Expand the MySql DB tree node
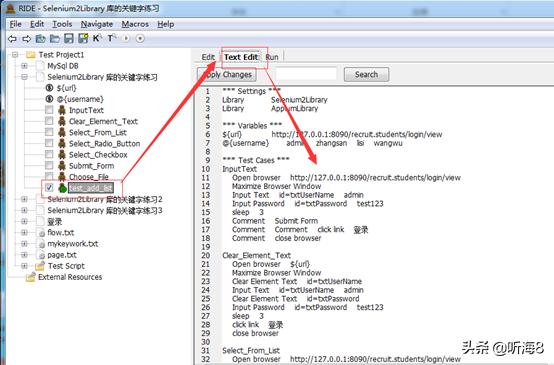 [x=24, y=66]
